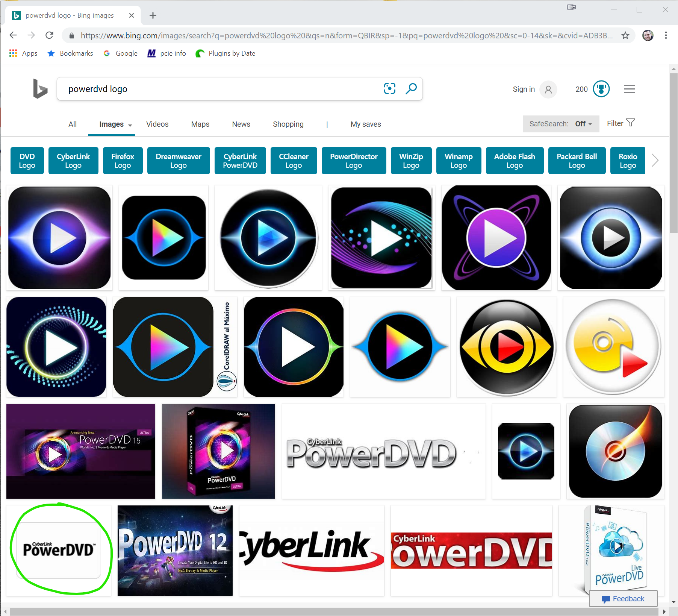Click the vertical scrollbar thumb
Viewport: 678px width, 616px height.
[673, 152]
